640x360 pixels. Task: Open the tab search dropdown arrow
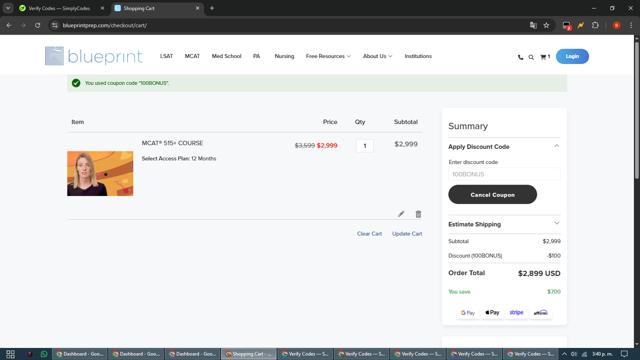(8, 8)
